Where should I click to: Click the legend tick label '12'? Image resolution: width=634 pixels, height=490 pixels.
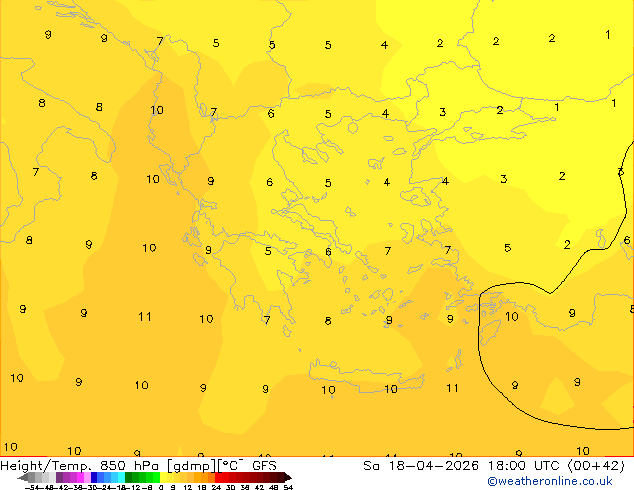(188, 487)
